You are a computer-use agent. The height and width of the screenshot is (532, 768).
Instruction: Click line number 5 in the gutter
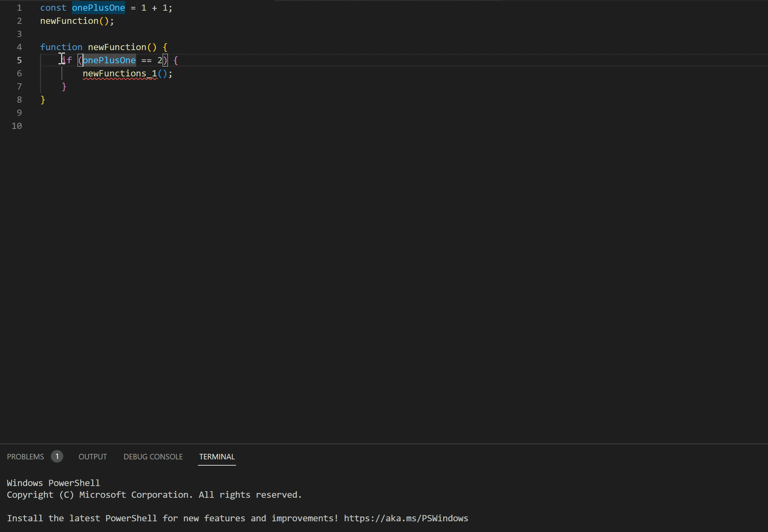(x=19, y=60)
